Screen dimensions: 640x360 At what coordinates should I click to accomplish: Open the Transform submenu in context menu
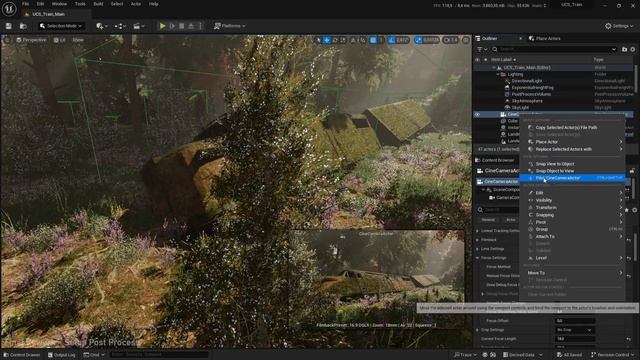coord(572,207)
